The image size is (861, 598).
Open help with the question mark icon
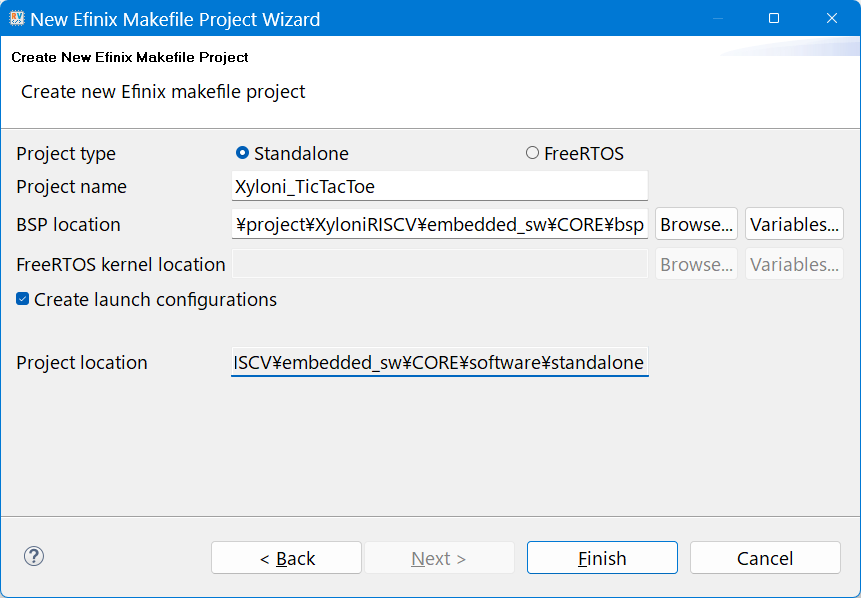tap(34, 557)
